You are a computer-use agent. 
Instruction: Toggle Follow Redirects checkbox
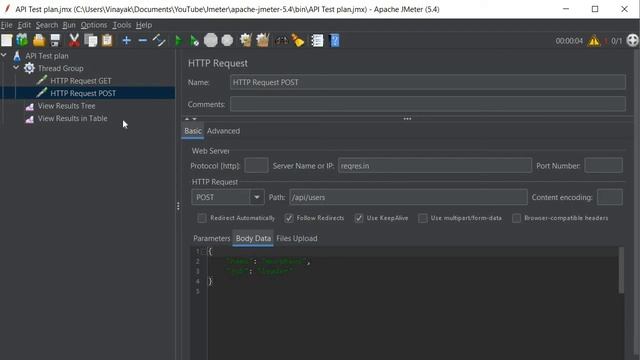[x=289, y=218]
